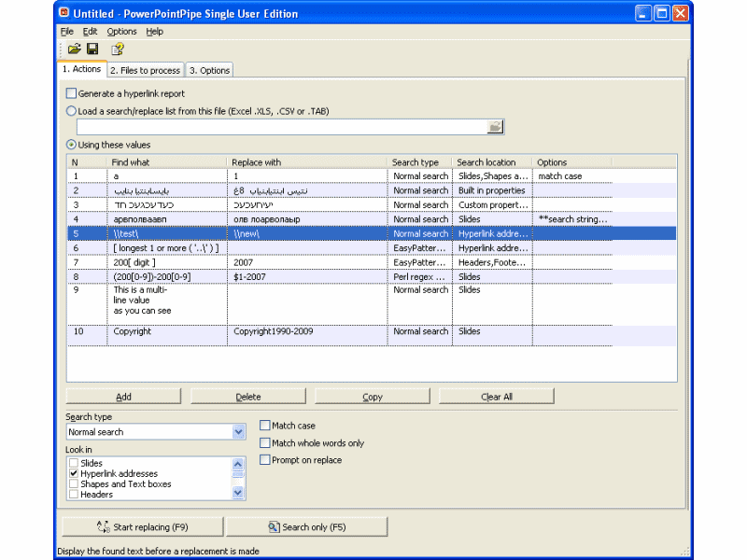Click the Replace with column header

coord(307,162)
